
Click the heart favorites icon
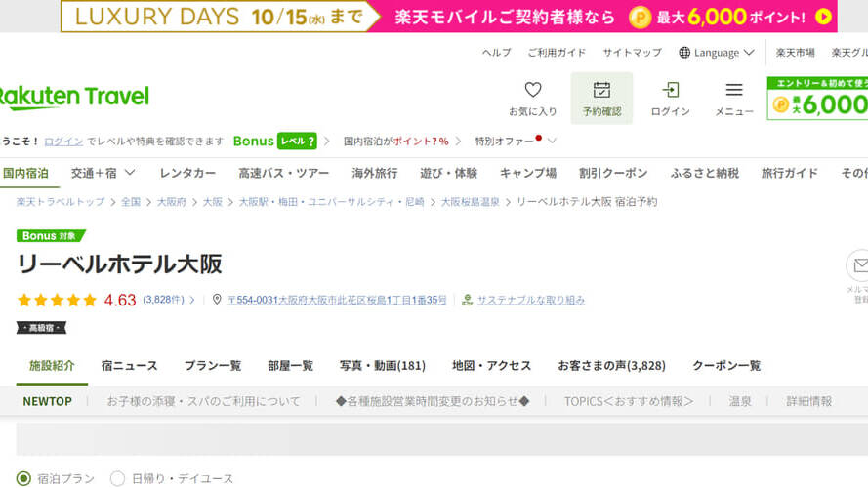(533, 90)
